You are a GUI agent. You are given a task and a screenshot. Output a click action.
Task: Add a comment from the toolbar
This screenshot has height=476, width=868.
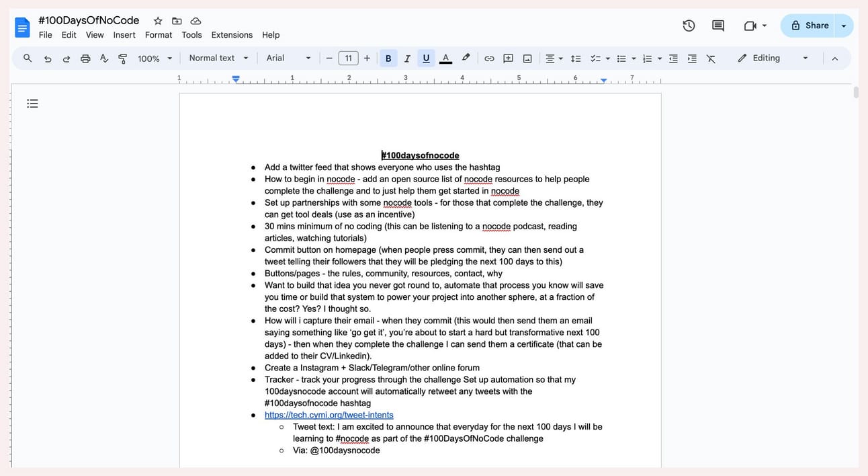tap(509, 58)
